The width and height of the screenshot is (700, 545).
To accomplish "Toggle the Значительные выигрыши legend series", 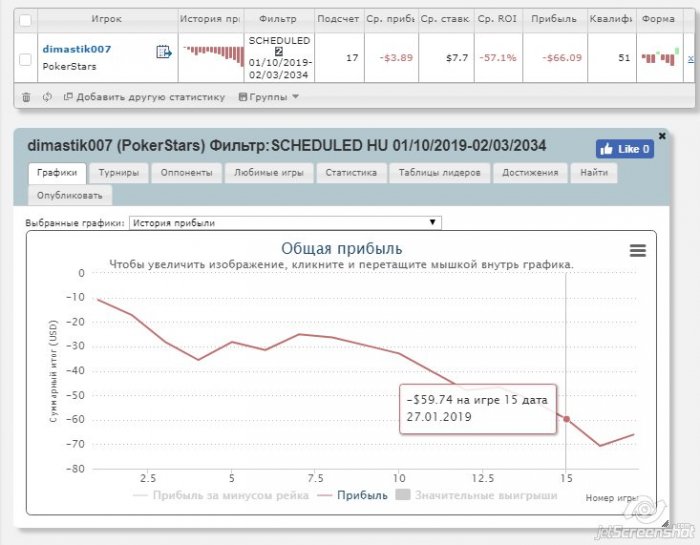I will pyautogui.click(x=477, y=495).
